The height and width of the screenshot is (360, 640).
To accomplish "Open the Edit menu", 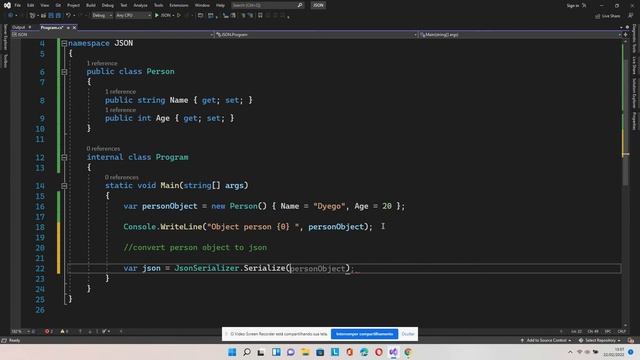I will coord(31,5).
